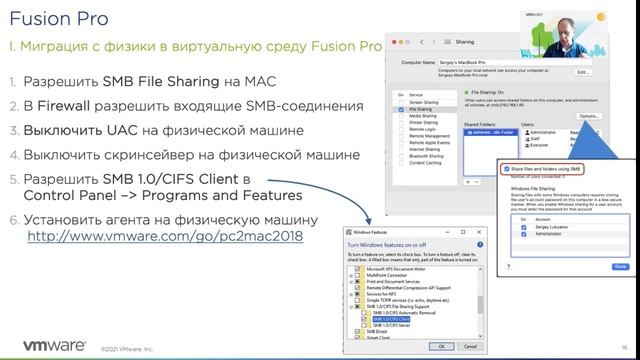Screen dimensions: 640x360
Task: Toggle SMB 1.0/CIFS File Sharing Support checkbox
Action: (x=358, y=307)
